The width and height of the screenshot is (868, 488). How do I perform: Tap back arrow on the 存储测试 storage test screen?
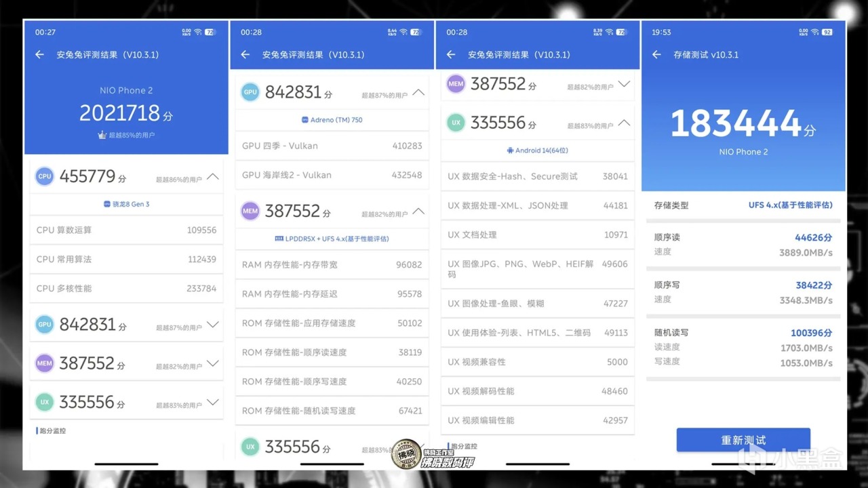(x=656, y=55)
